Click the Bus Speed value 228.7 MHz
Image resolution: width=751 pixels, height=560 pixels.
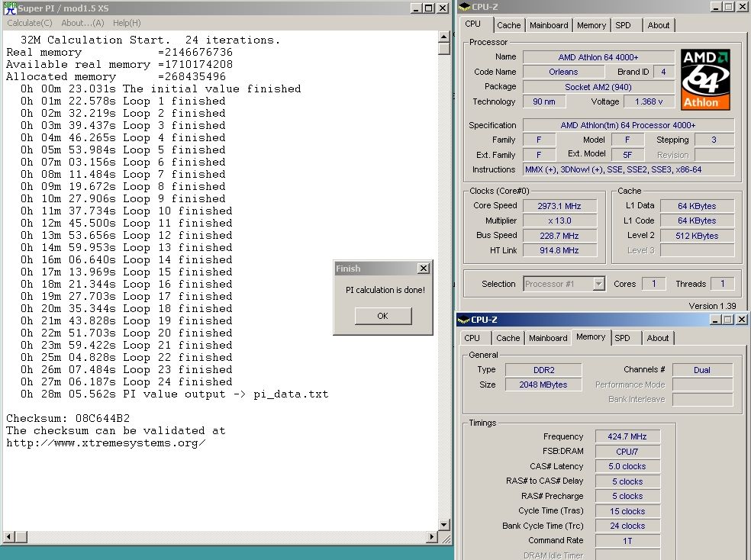pyautogui.click(x=559, y=236)
